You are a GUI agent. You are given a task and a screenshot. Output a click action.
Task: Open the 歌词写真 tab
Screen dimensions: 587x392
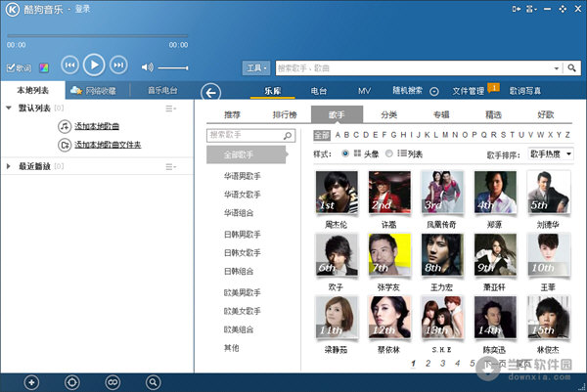[524, 91]
